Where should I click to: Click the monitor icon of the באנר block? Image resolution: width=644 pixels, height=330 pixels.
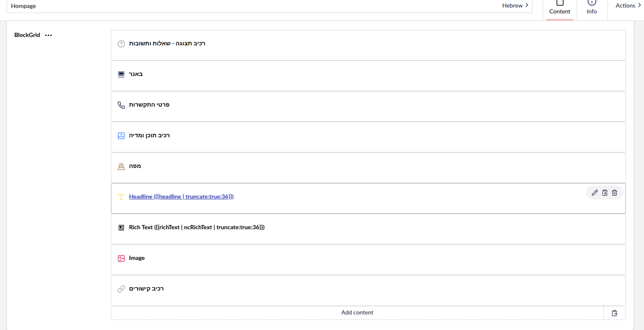coord(121,74)
